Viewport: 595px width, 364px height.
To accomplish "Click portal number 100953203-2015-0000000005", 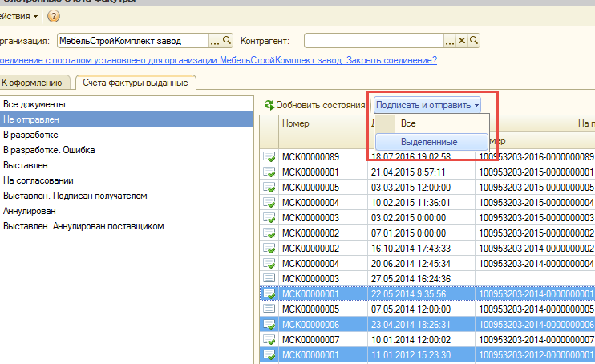I will (x=536, y=188).
